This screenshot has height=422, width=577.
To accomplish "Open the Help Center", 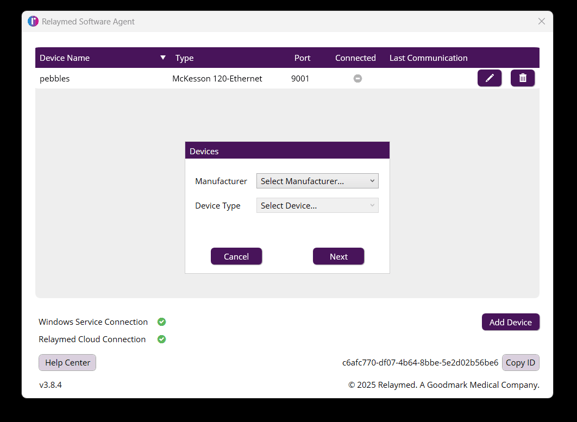I will tap(67, 362).
